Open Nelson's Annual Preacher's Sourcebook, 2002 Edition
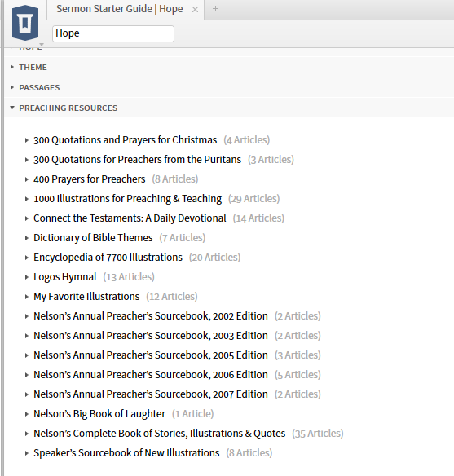Viewport: 454px width, 476px height. coord(151,316)
